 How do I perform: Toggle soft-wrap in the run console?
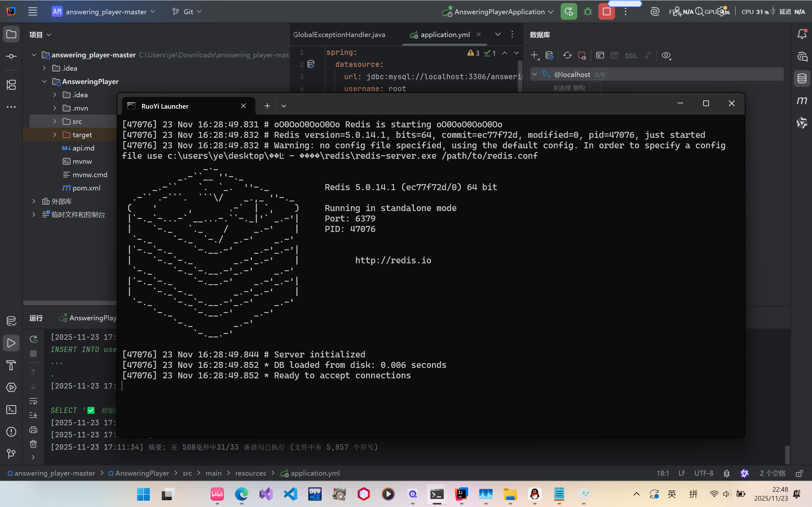pyautogui.click(x=33, y=401)
